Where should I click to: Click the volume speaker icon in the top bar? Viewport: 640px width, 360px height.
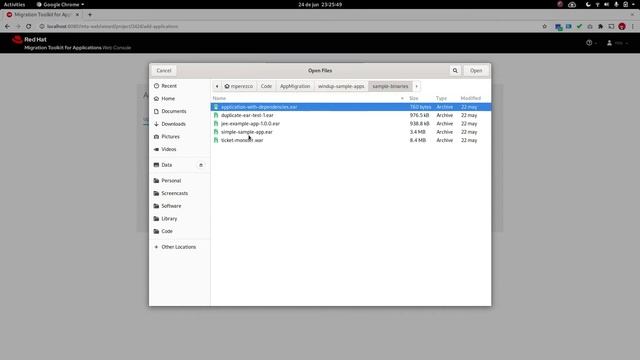click(607, 4)
